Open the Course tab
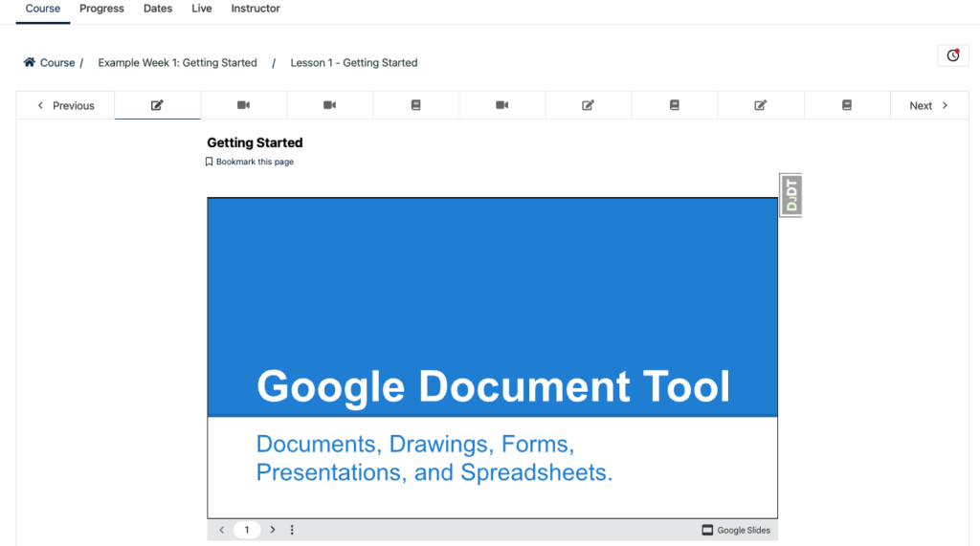This screenshot has height=546, width=980. point(42,9)
